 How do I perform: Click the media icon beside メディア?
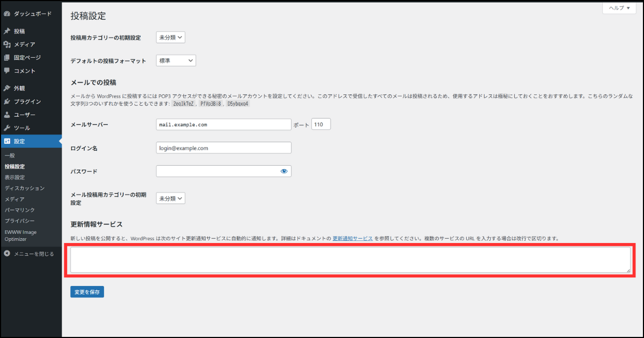7,45
